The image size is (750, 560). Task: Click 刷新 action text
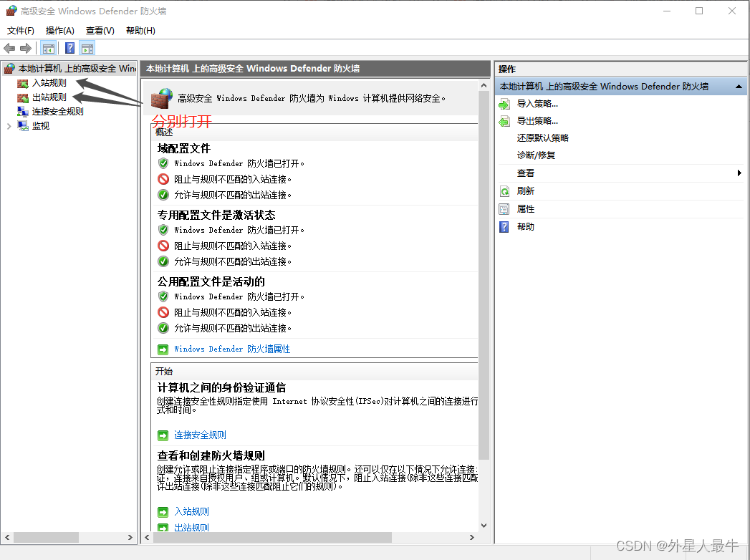click(x=526, y=191)
